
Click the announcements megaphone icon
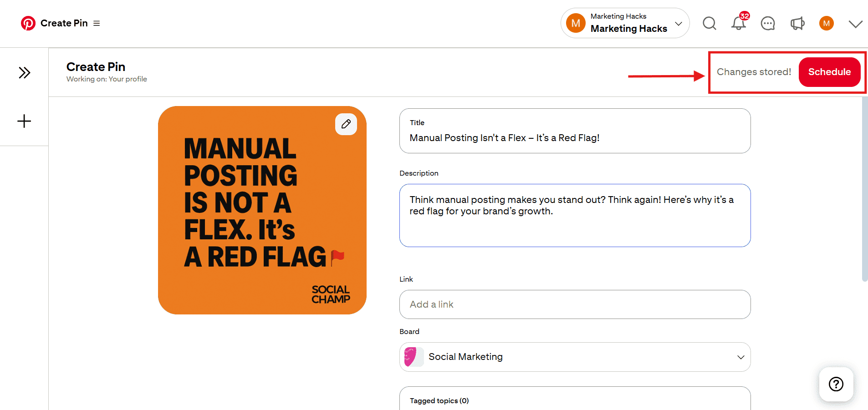pyautogui.click(x=797, y=23)
